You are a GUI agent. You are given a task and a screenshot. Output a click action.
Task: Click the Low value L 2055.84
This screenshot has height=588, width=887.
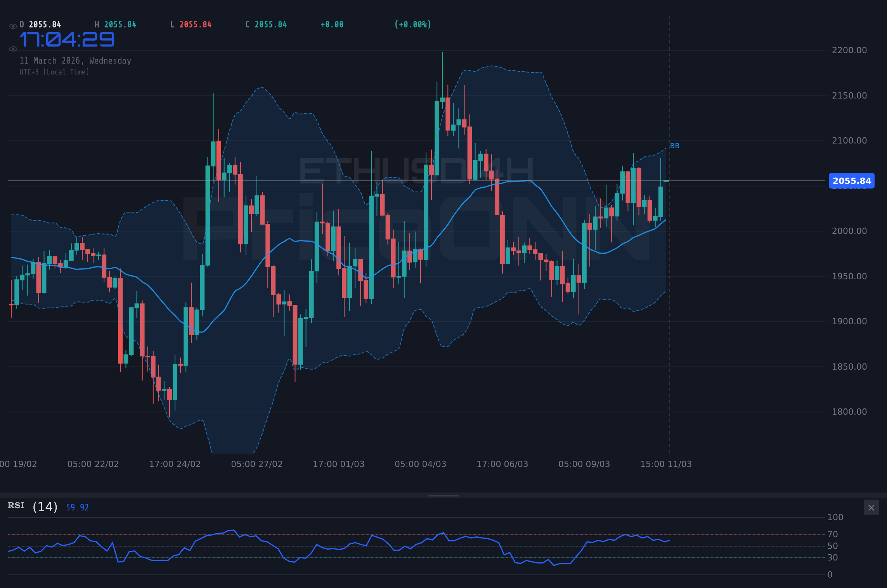(191, 24)
